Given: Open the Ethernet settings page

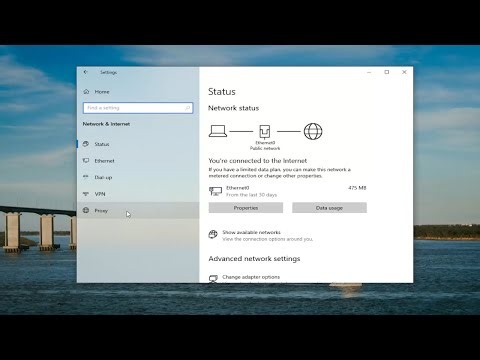Looking at the screenshot, I should 138,161.
